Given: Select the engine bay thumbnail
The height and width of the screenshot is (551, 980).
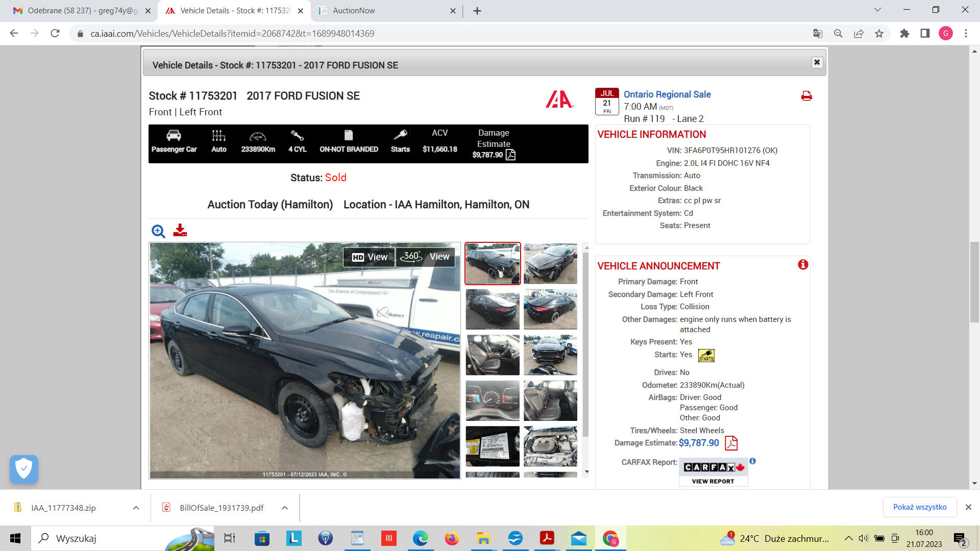Looking at the screenshot, I should 550,446.
